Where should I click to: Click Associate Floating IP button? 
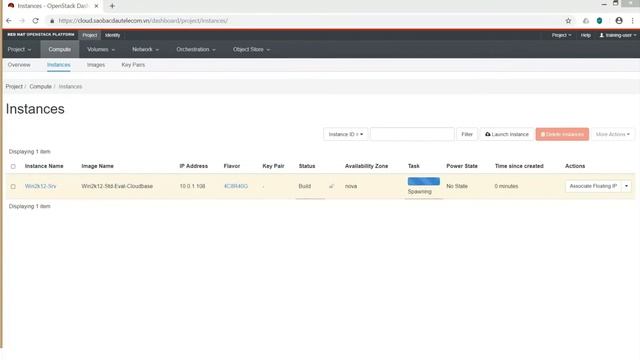(x=593, y=186)
